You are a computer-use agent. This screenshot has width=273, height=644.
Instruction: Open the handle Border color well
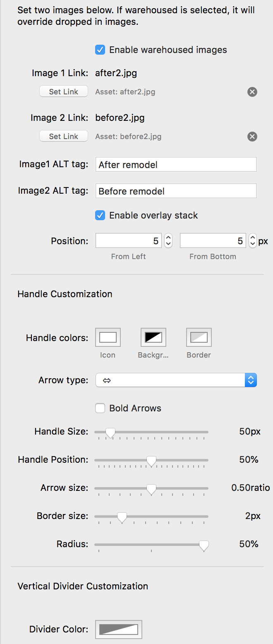[199, 338]
